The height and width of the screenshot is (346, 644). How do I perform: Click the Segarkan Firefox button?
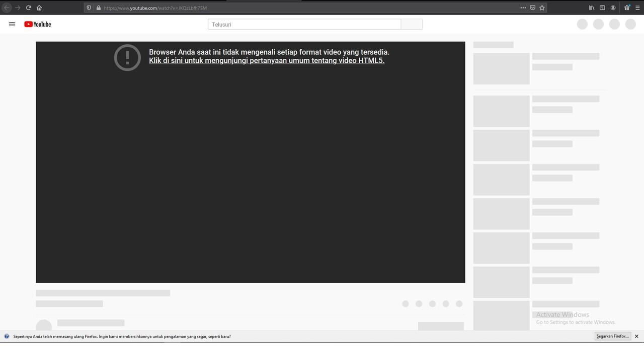point(613,336)
